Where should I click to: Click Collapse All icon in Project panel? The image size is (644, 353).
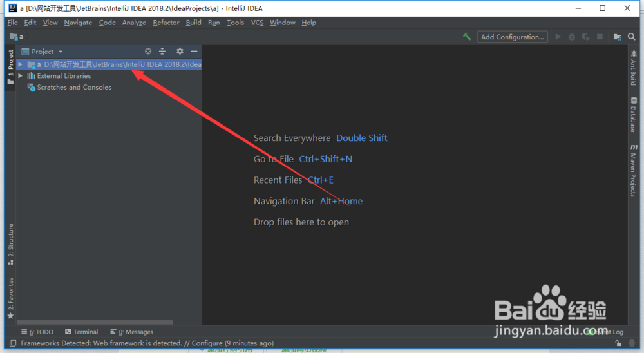point(162,51)
